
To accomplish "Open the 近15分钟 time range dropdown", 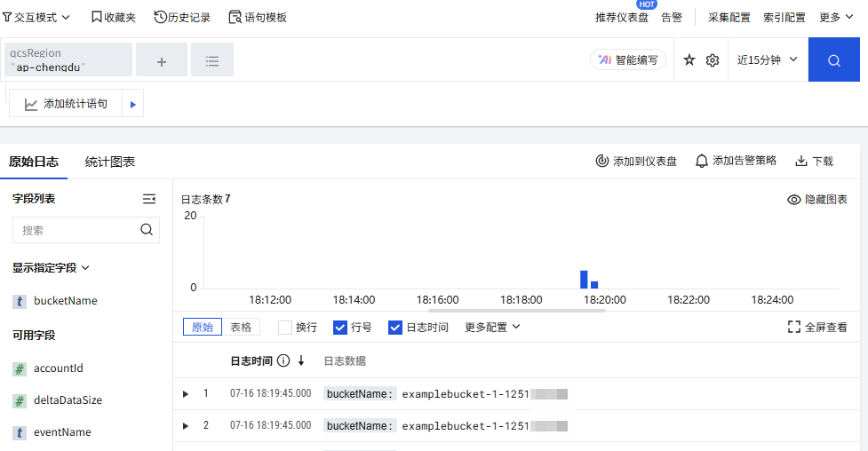I will (x=767, y=60).
